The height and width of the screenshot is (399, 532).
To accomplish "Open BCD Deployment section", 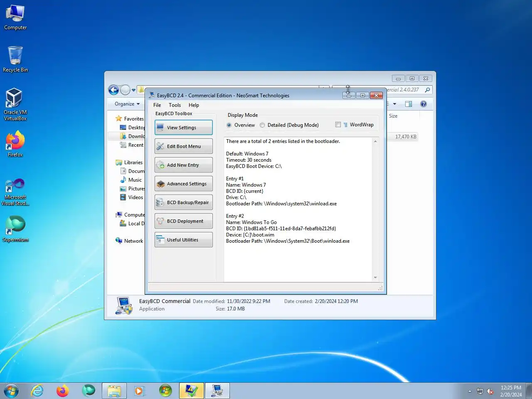I will point(183,221).
